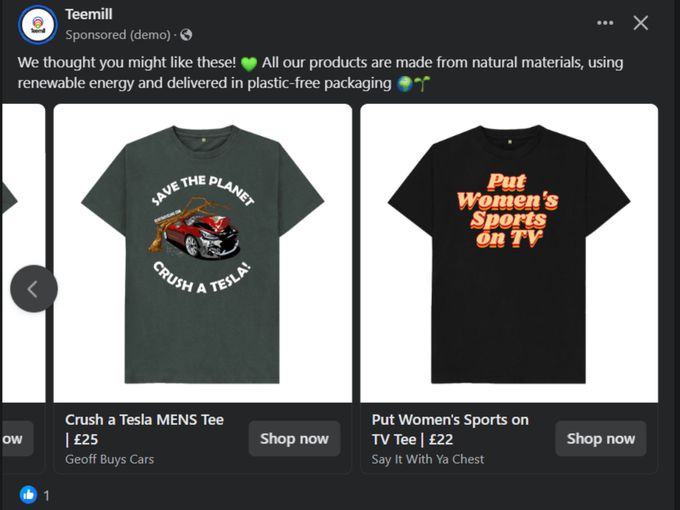This screenshot has height=510, width=680.
Task: Click Shop now for Women's Sports Tee
Action: tap(600, 438)
